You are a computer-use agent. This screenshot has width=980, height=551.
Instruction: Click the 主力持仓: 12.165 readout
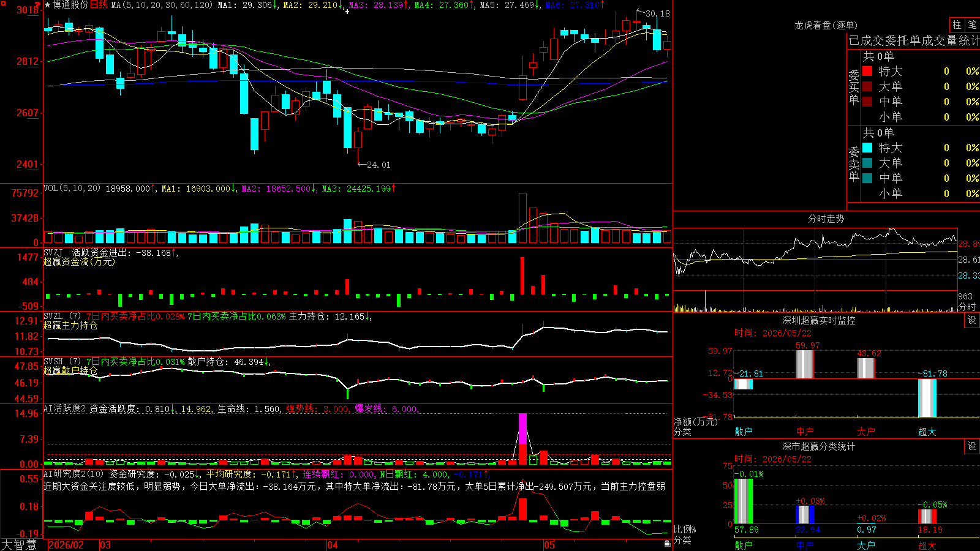point(330,317)
